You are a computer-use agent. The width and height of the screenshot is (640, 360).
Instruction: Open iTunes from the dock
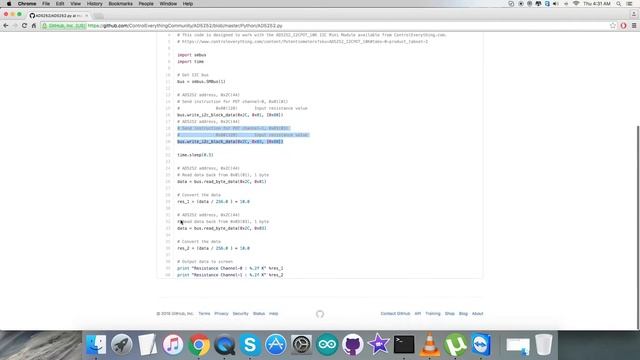(173, 344)
